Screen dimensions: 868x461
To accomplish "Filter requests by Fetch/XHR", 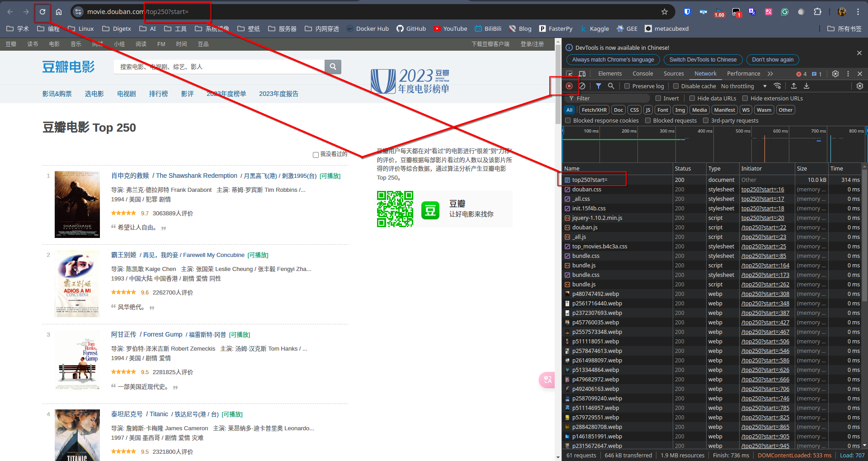I will pyautogui.click(x=594, y=110).
